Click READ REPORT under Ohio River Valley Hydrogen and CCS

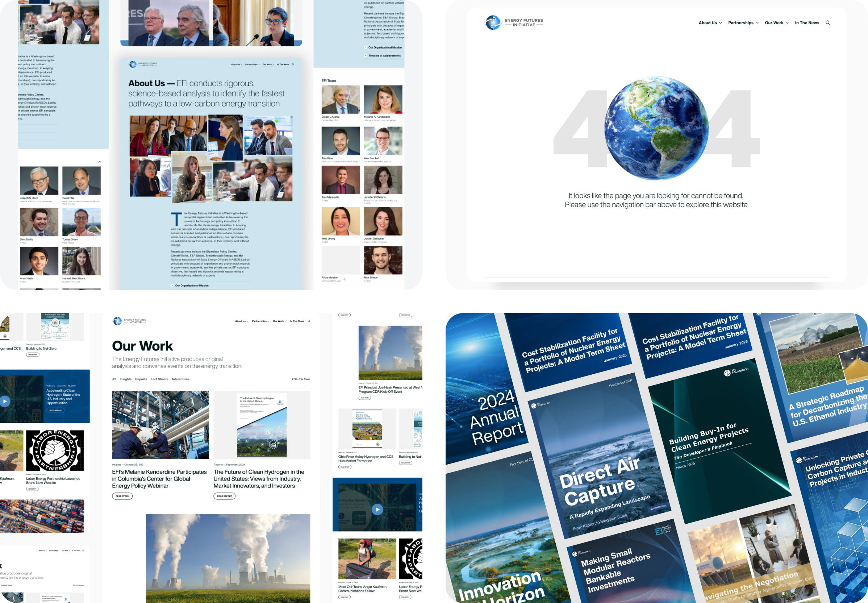coord(345,467)
